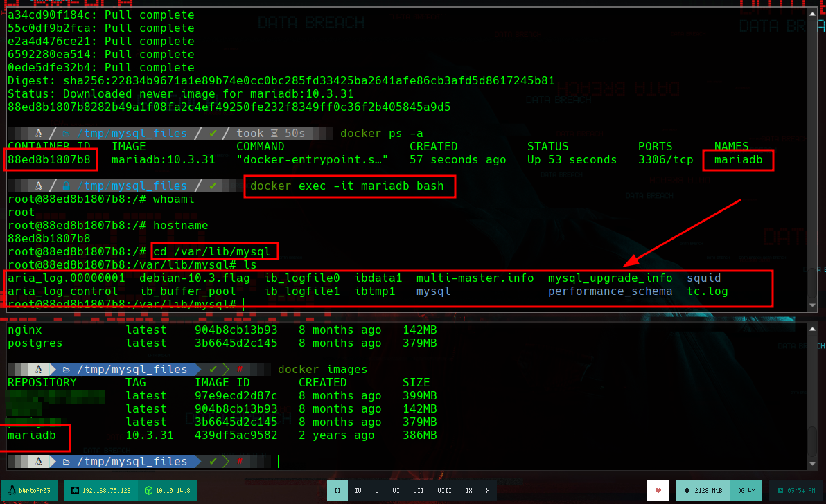Click the 'Status: Downloaded newer image' line

coord(181,93)
